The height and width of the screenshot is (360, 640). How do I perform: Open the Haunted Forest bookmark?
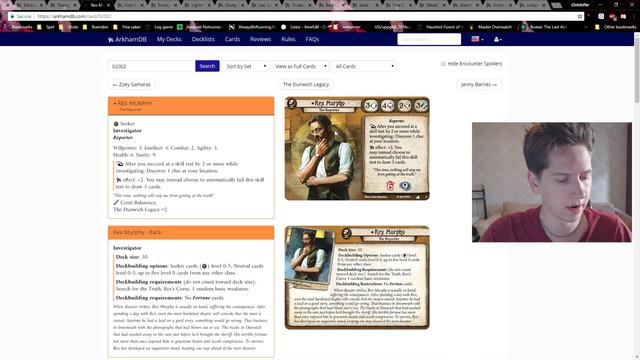click(x=440, y=27)
